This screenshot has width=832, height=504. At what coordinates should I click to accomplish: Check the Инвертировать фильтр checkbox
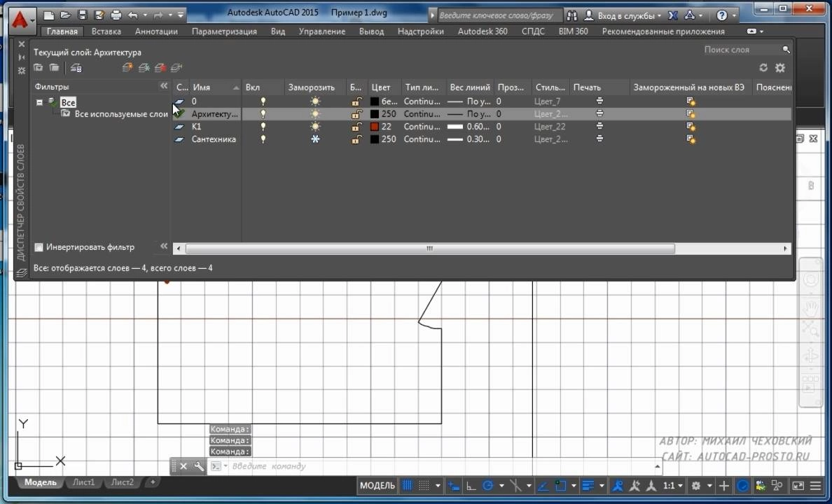(39, 247)
